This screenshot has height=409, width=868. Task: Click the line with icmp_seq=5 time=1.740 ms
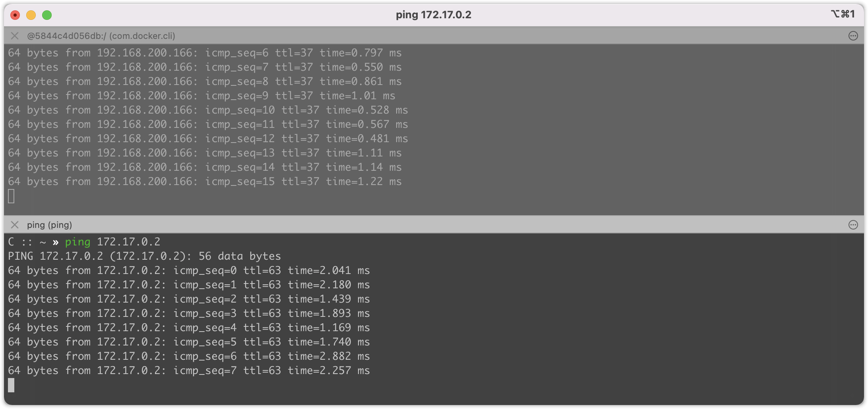(x=189, y=342)
